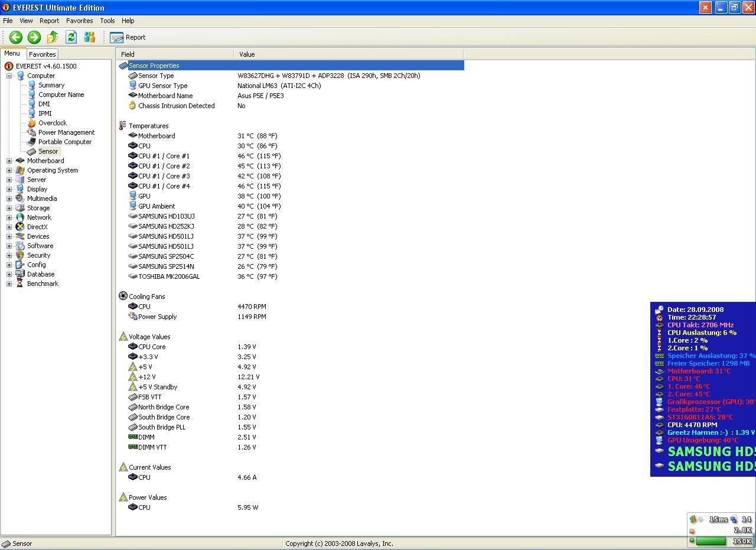
Task: Click the EVEREST v4.60.1500 root icon
Action: point(9,66)
